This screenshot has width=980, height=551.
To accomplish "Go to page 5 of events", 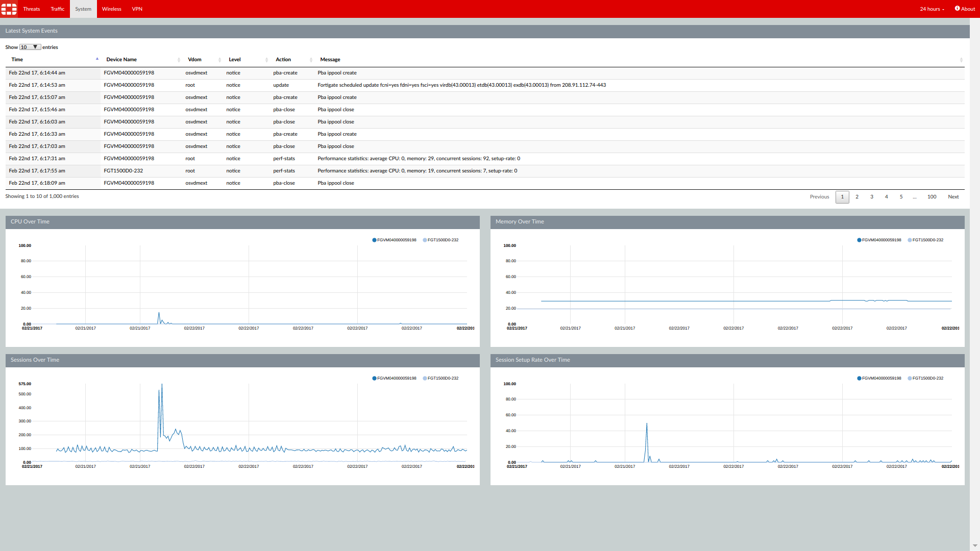I will [901, 196].
